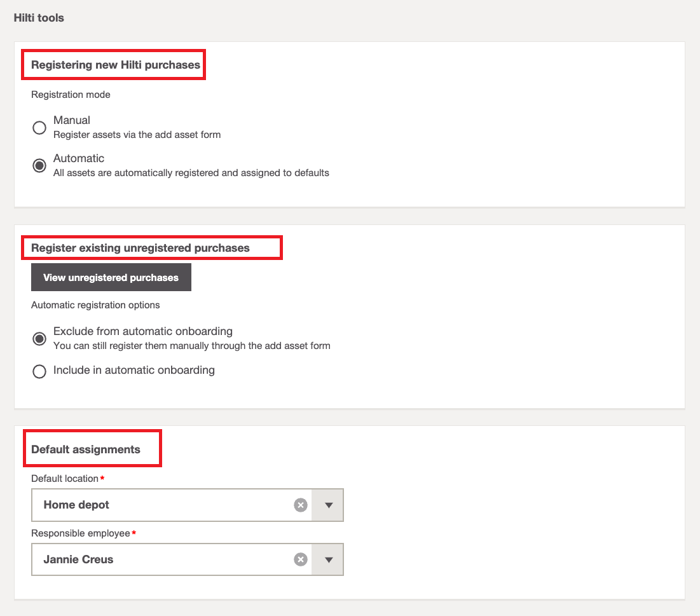The width and height of the screenshot is (700, 616).
Task: Select Exclude from automatic onboarding
Action: click(39, 339)
